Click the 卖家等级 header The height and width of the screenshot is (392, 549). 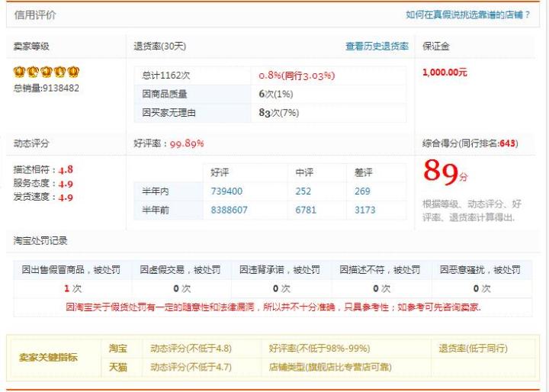(31, 47)
